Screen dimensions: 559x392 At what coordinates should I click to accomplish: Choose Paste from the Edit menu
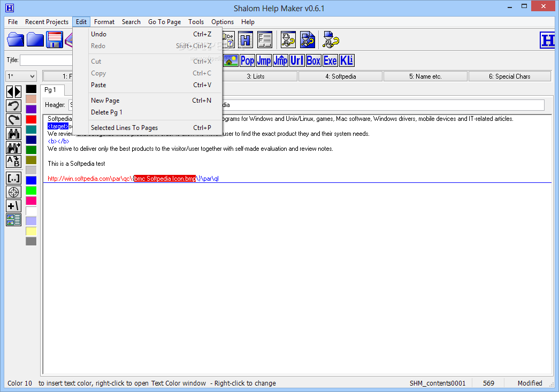[x=148, y=85]
